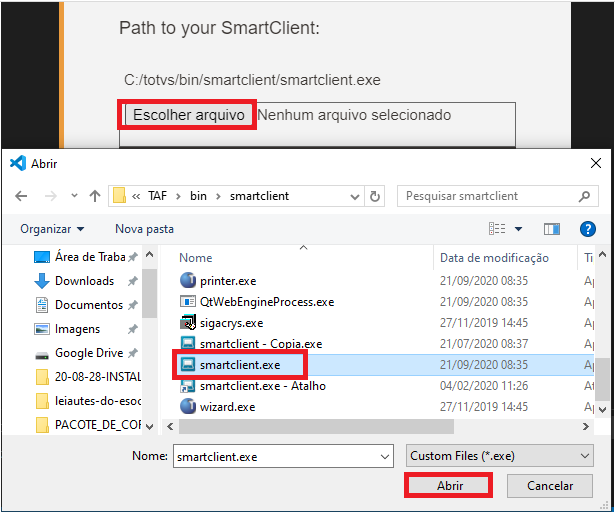
Task: Open more view options dropdown
Action: [518, 229]
